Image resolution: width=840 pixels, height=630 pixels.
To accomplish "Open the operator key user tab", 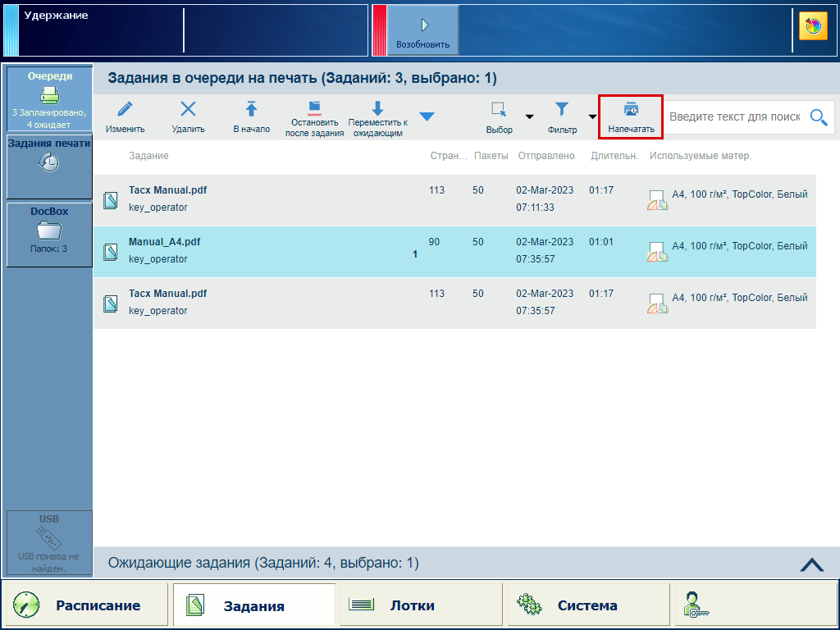I will [x=756, y=605].
